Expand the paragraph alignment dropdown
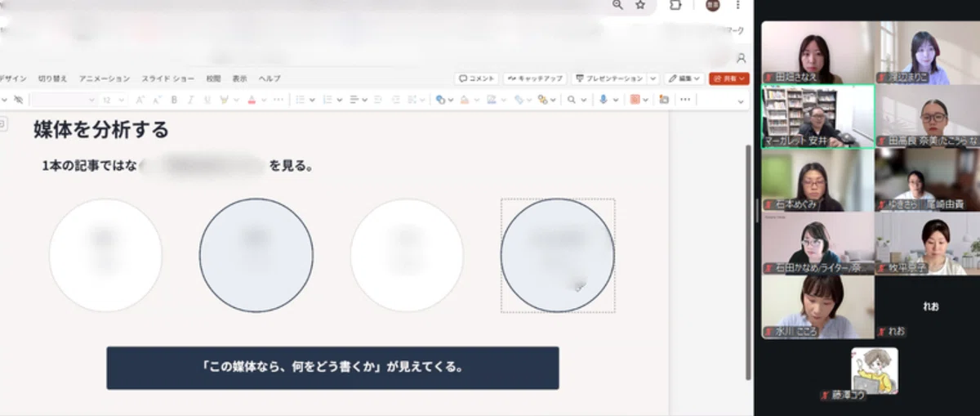Image resolution: width=980 pixels, height=416 pixels. click(365, 100)
